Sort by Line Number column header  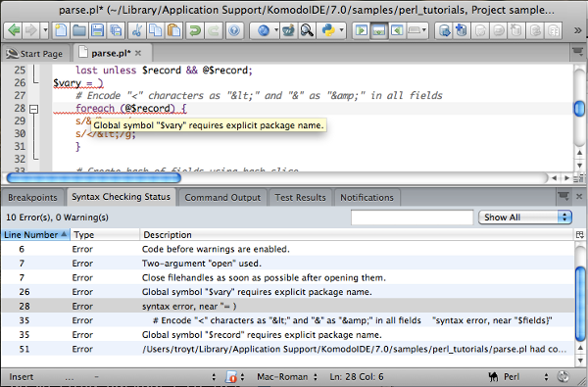pyautogui.click(x=35, y=235)
